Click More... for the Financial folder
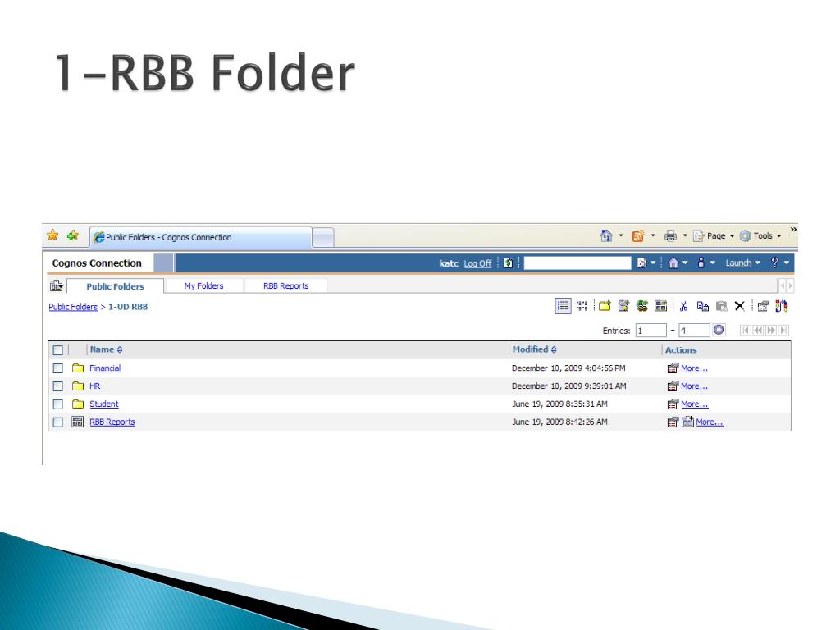 694,368
